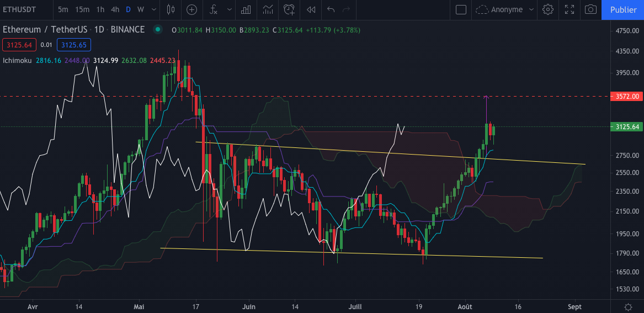Undo the last chart action

pos(331,9)
